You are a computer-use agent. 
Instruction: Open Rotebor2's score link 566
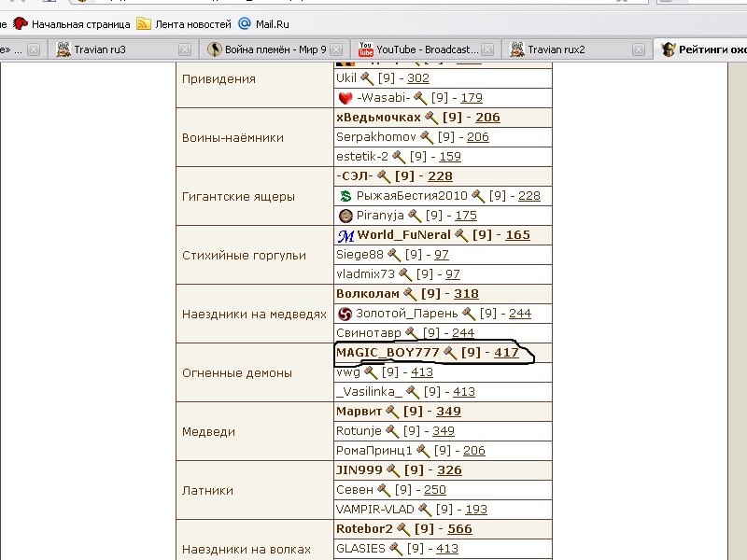point(459,529)
